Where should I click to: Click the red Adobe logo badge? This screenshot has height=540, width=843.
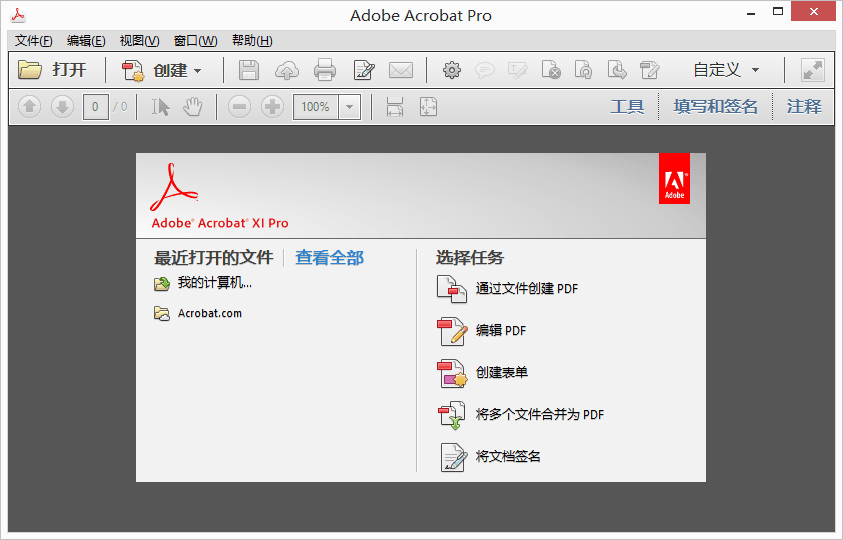[x=674, y=179]
